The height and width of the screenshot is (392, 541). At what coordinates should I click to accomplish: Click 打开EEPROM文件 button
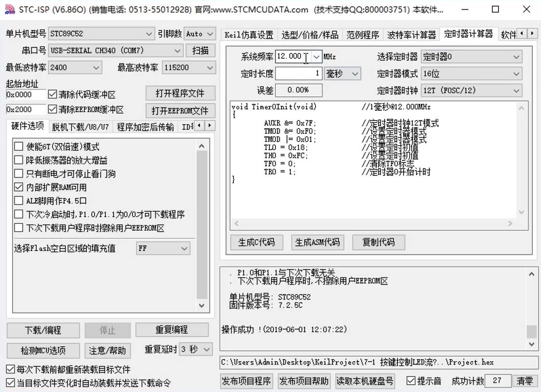[180, 111]
